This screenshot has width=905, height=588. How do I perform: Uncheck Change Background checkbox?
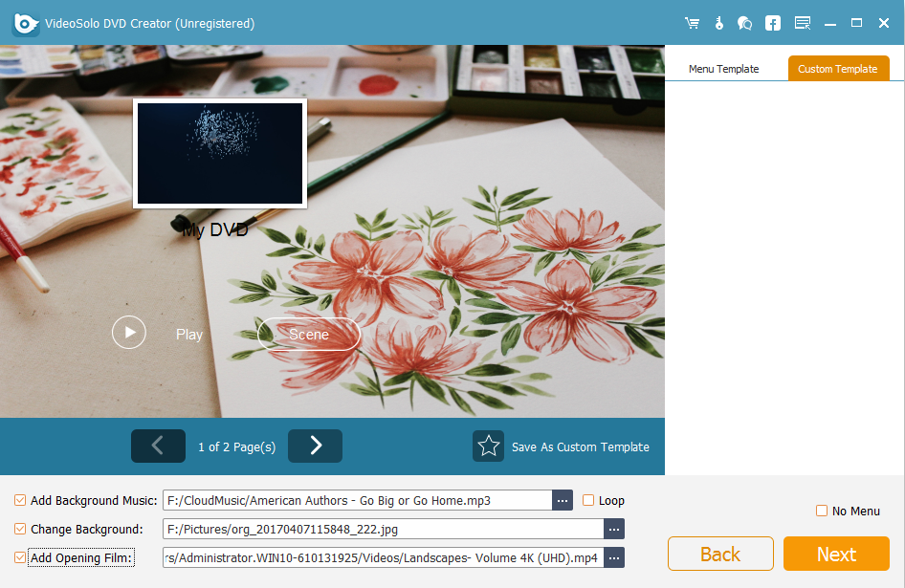20,529
